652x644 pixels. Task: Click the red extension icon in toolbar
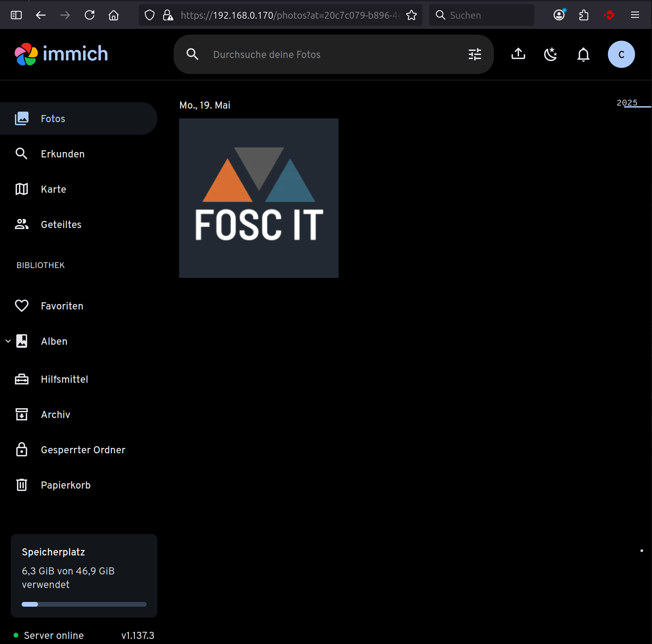[x=609, y=15]
